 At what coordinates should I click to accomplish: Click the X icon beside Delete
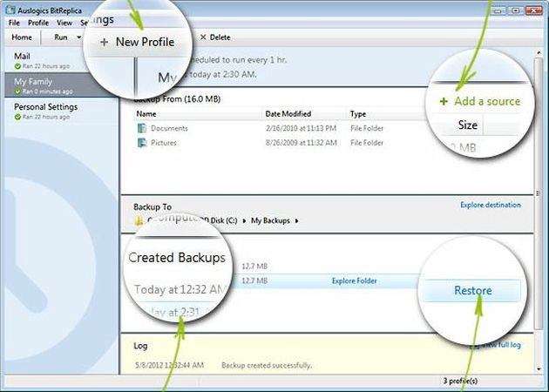click(x=203, y=37)
